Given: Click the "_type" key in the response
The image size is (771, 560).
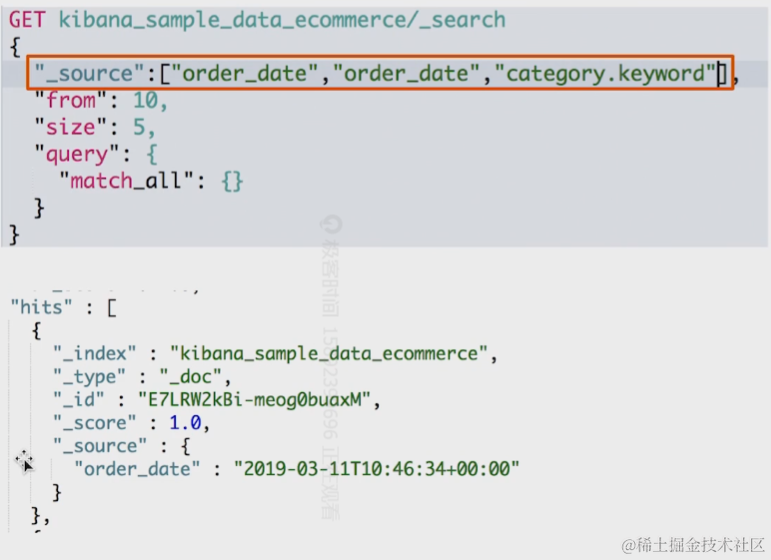Looking at the screenshot, I should coord(89,377).
